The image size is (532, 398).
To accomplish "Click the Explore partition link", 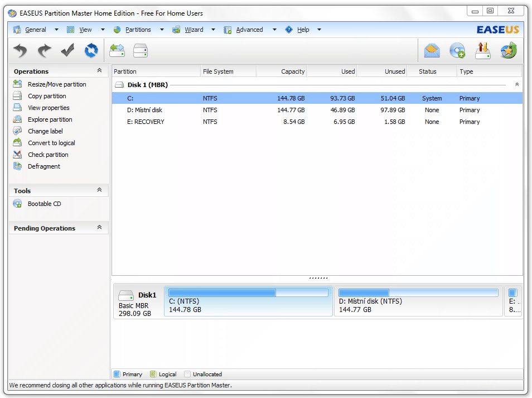I will click(50, 119).
